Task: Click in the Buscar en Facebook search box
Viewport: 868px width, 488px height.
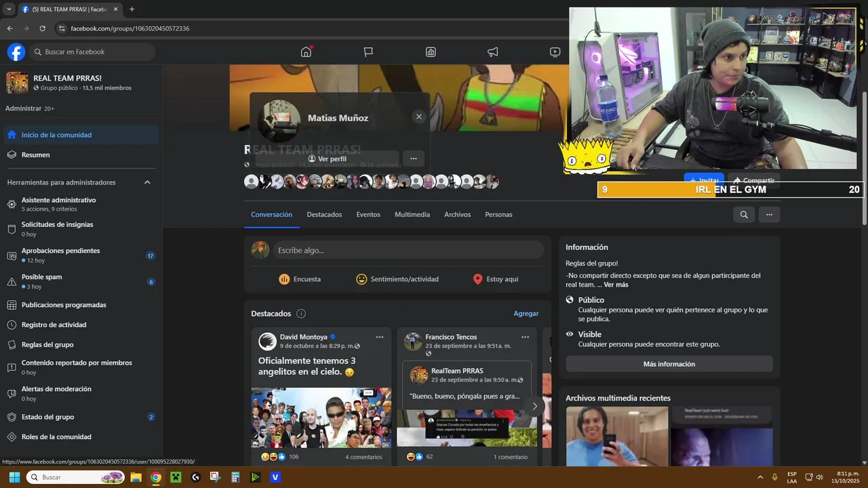Action: click(93, 52)
